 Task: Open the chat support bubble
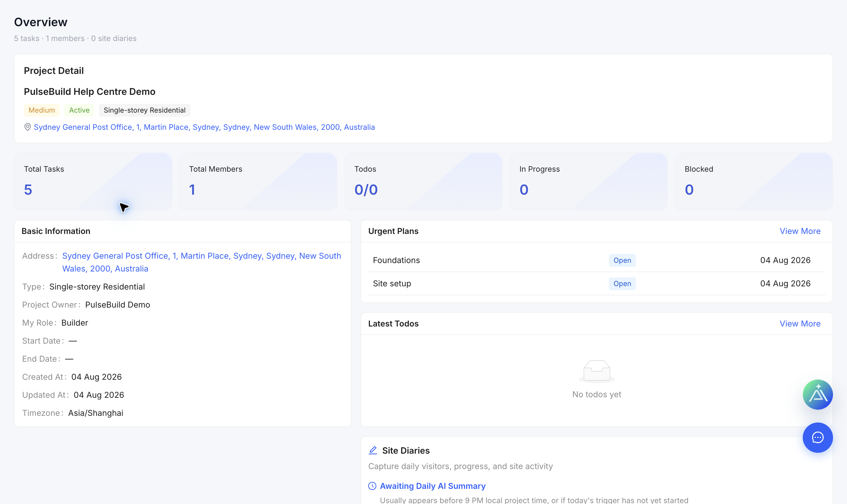pyautogui.click(x=817, y=437)
